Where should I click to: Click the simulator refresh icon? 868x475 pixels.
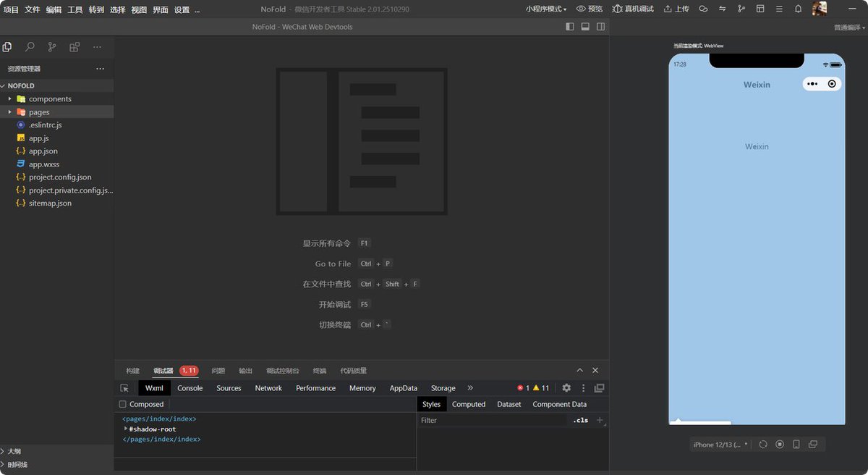763,445
